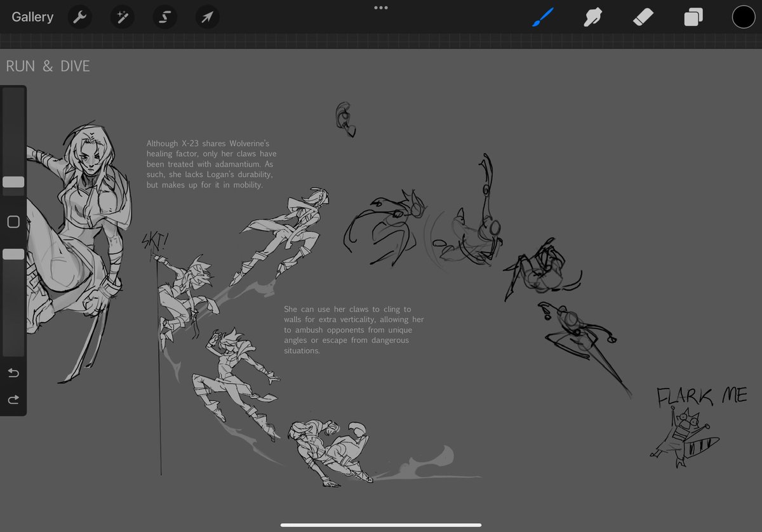The height and width of the screenshot is (532, 762).
Task: Tap the sidebar modify square button
Action: 13,222
